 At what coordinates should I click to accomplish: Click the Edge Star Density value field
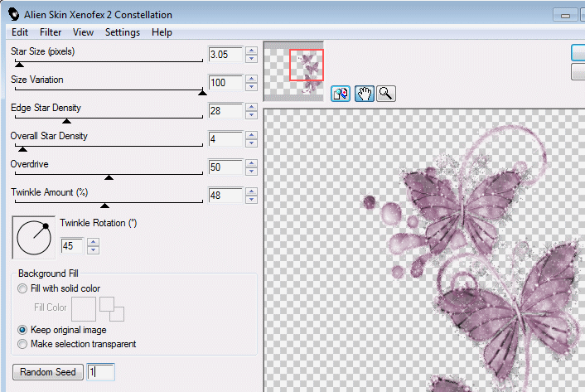click(x=225, y=111)
